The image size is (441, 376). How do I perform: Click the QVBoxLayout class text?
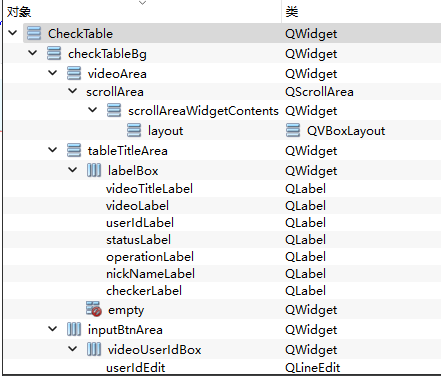(346, 131)
